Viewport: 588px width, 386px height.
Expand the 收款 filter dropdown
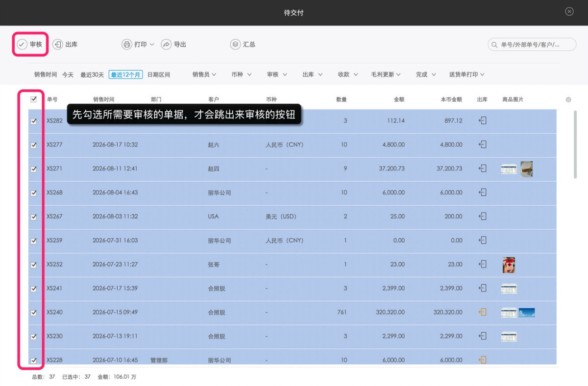pos(348,74)
